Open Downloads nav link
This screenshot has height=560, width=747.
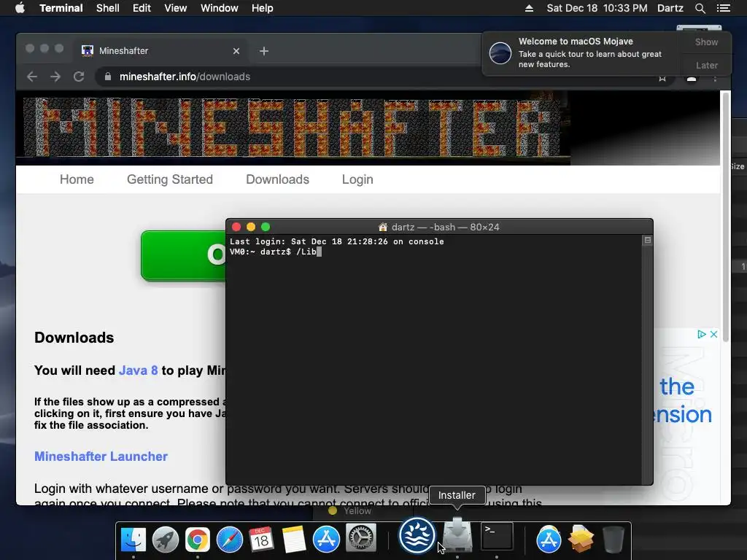[x=277, y=179]
